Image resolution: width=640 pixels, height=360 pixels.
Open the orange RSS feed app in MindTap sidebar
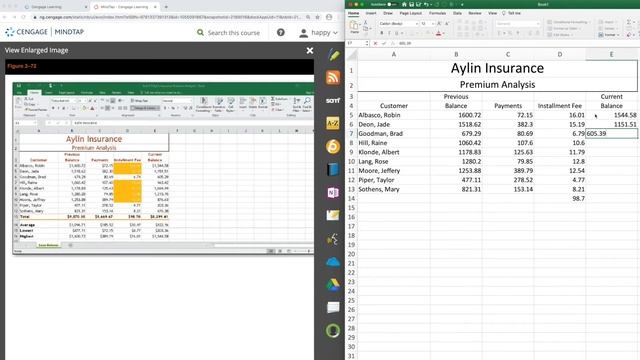coord(333,78)
